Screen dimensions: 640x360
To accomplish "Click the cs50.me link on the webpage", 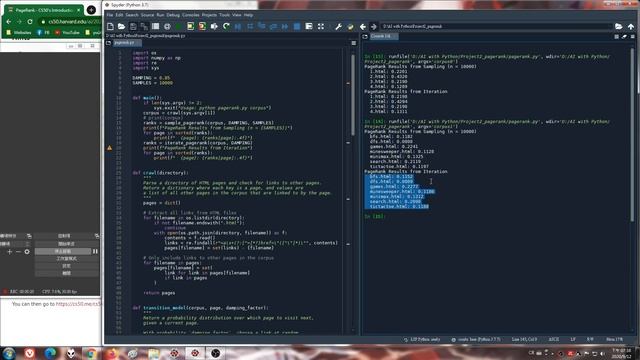I will click(78, 304).
